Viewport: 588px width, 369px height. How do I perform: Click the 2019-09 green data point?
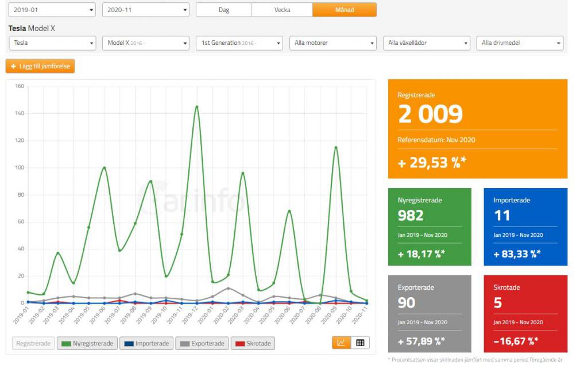(151, 181)
